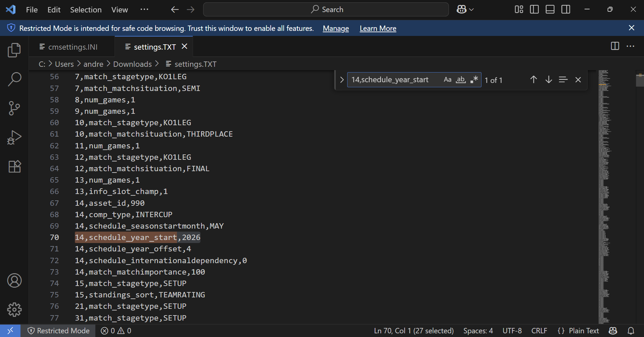Viewport: 644px width, 337px height.
Task: Expand the Replace field with chevron
Action: coord(341,80)
